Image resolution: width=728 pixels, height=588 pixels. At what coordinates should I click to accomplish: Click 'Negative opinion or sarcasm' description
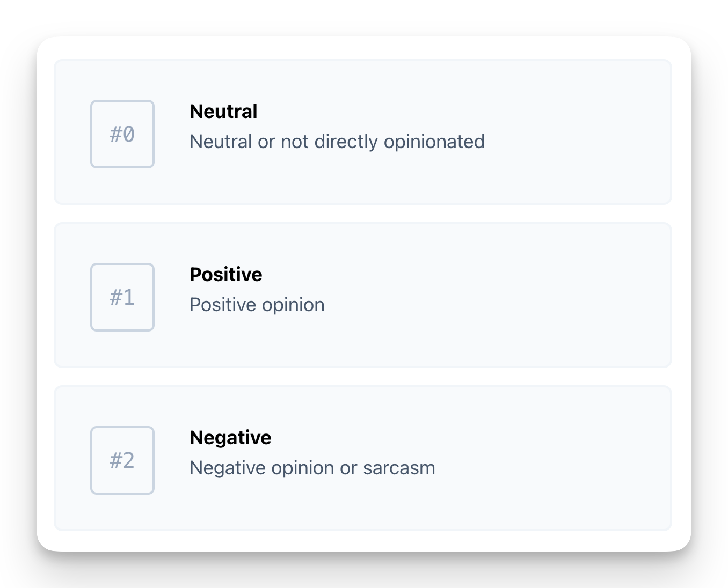[x=312, y=468]
